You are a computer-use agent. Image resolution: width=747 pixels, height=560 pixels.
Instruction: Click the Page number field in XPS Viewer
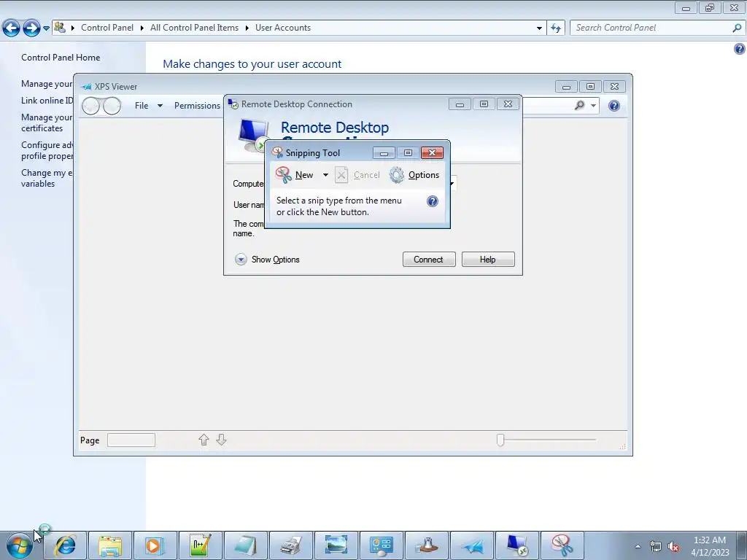point(131,440)
